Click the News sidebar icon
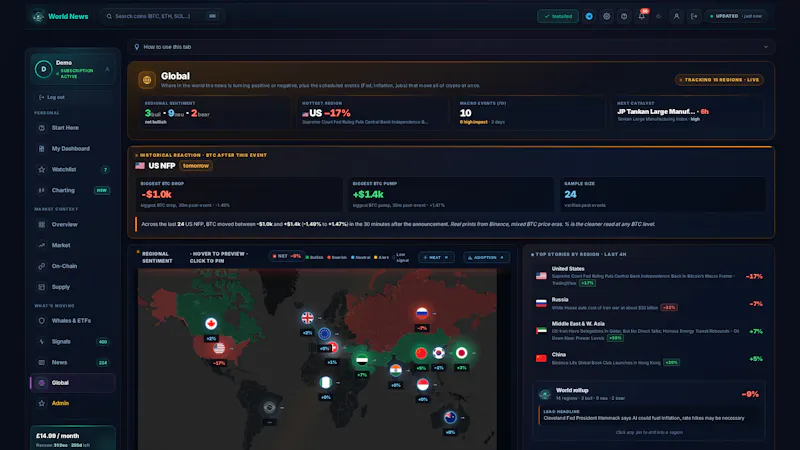This screenshot has height=450, width=800. 42,363
